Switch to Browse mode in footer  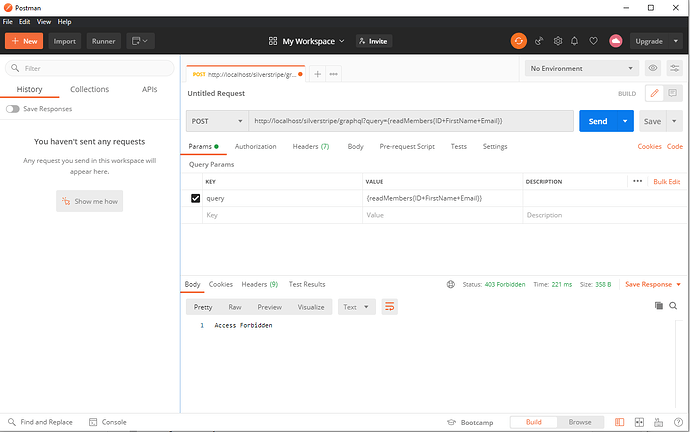[580, 422]
